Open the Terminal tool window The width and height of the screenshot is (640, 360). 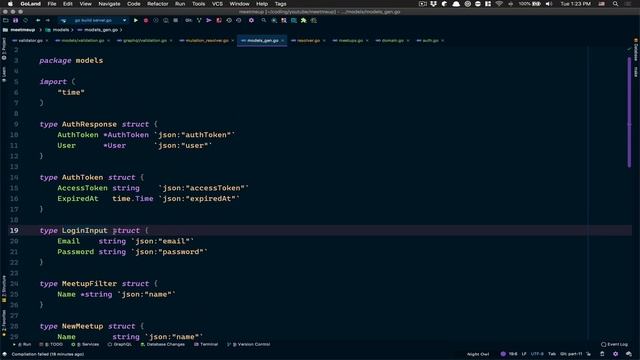pyautogui.click(x=206, y=344)
